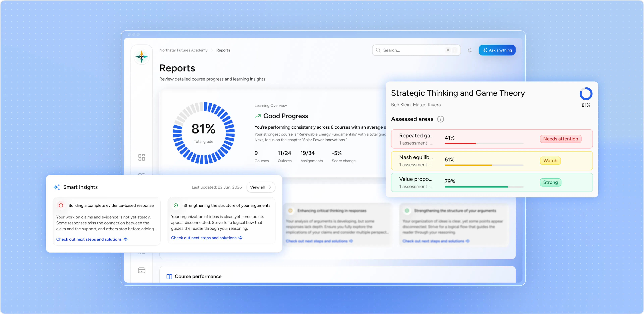Go to Northstar Futures Academy breadcrumb

point(183,50)
